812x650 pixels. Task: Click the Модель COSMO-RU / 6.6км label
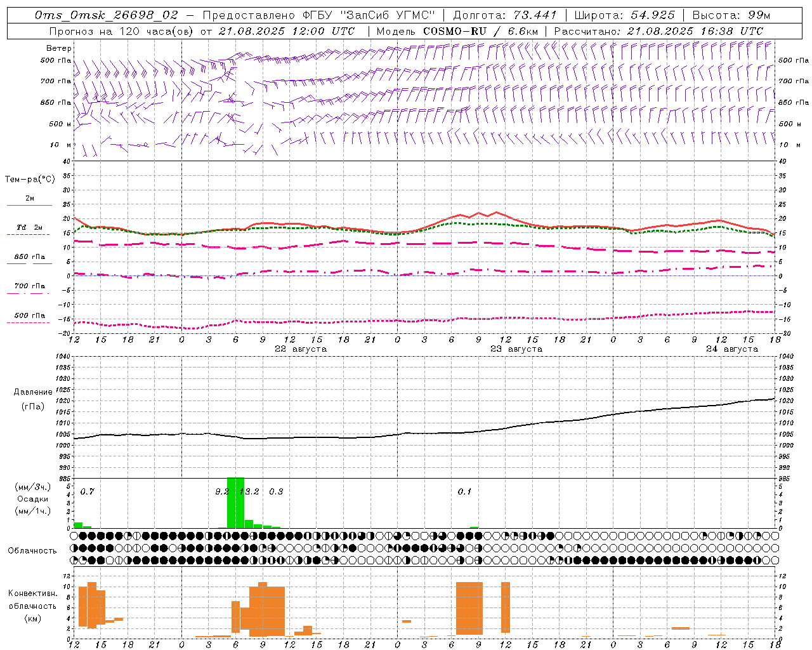point(457,31)
